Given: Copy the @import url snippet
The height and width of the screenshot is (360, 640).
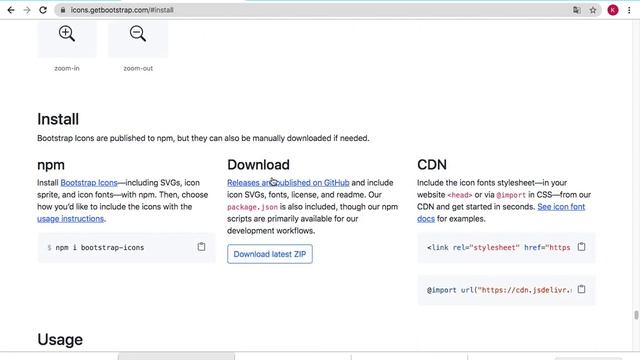Looking at the screenshot, I should click(582, 289).
